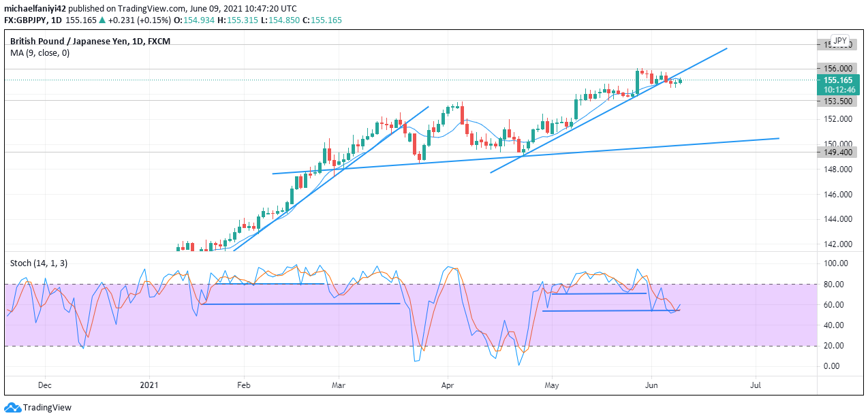Click the Feb label on time axis

tap(244, 385)
